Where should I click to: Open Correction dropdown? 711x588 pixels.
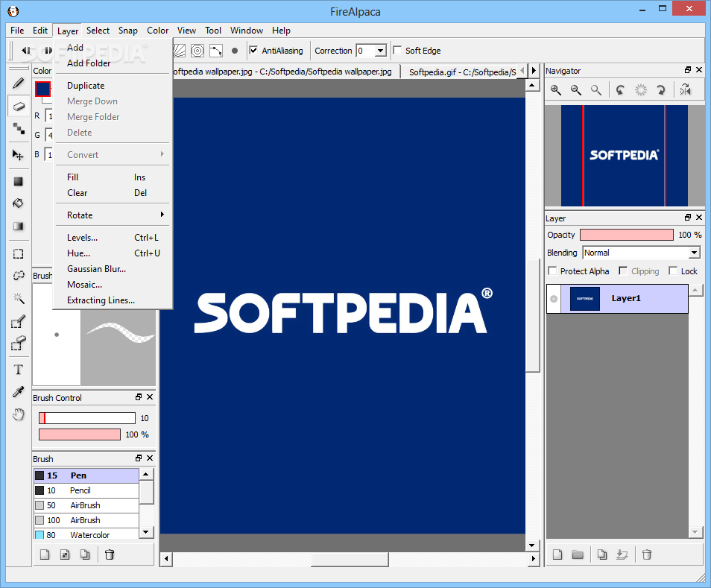tap(381, 51)
